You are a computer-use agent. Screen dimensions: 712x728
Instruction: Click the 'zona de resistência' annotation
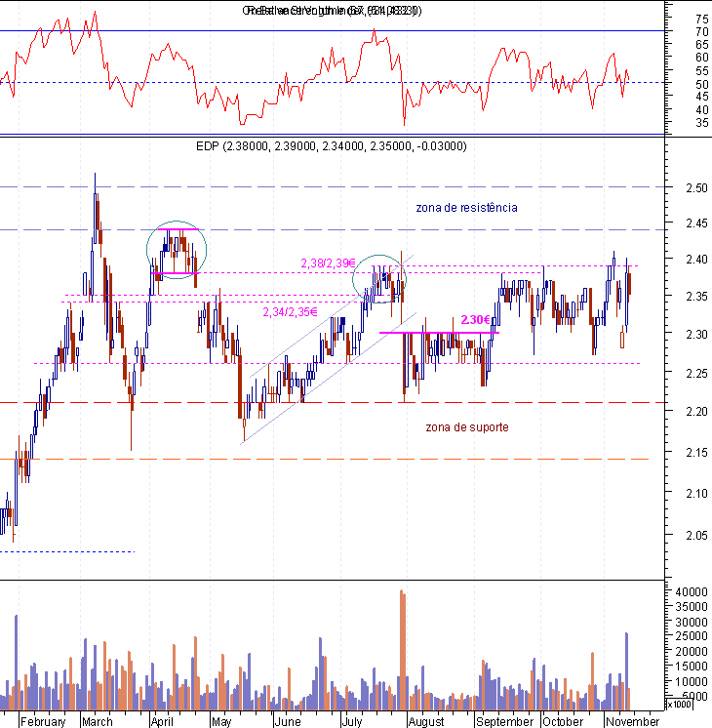tap(466, 208)
